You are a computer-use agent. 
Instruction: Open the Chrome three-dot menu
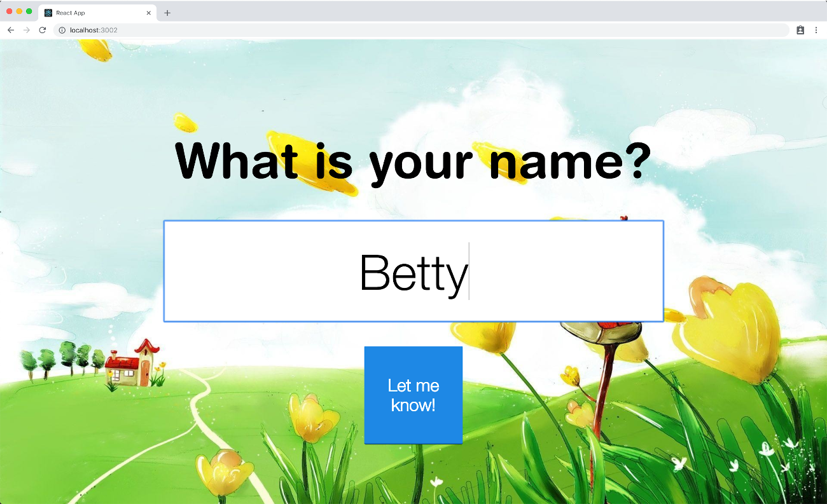(x=816, y=30)
